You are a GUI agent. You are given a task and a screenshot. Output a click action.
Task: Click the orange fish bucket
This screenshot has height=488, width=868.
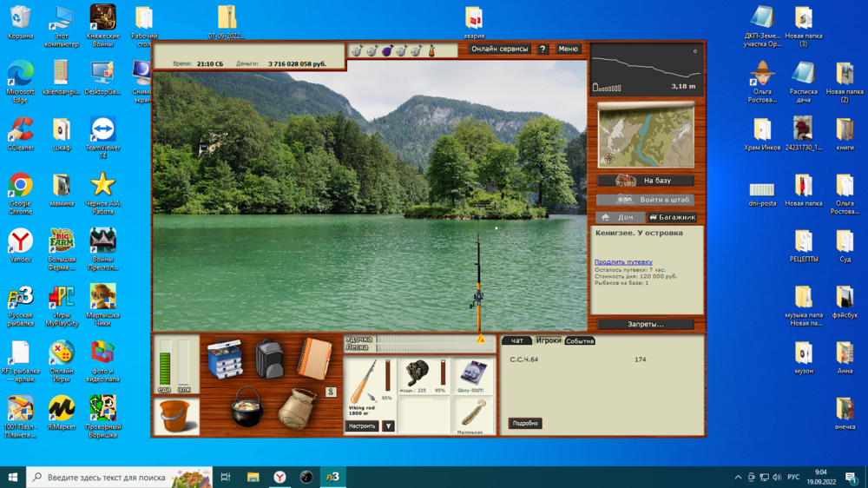coord(176,416)
